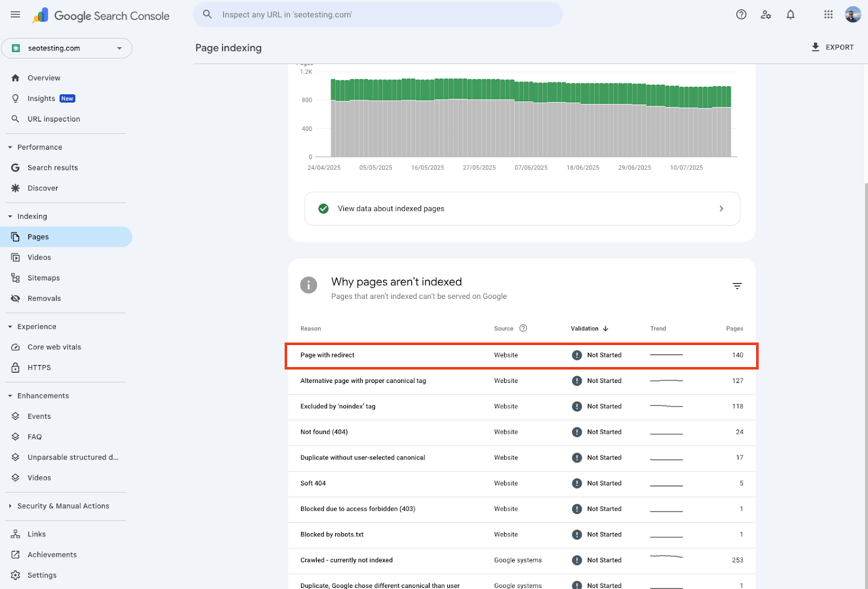
Task: Open the filter for non-indexed reasons table
Action: (x=737, y=285)
